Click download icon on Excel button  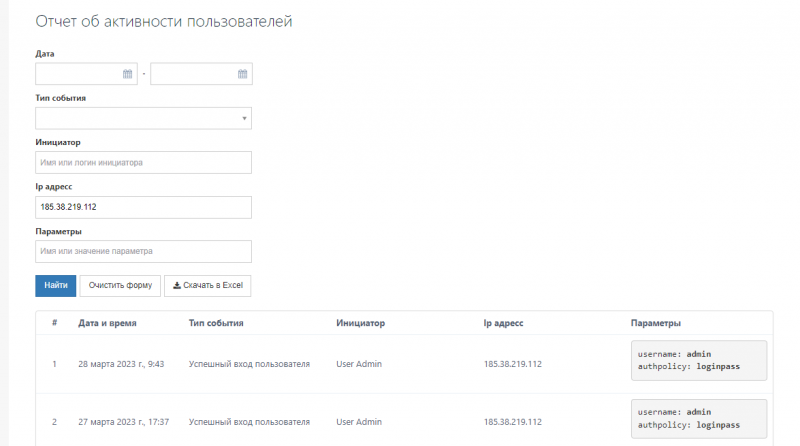177,285
